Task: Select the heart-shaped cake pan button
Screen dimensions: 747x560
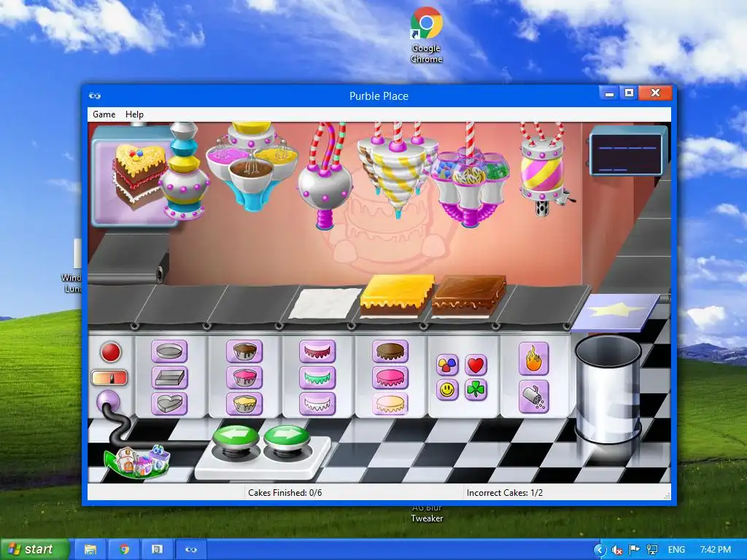Action: click(x=169, y=403)
